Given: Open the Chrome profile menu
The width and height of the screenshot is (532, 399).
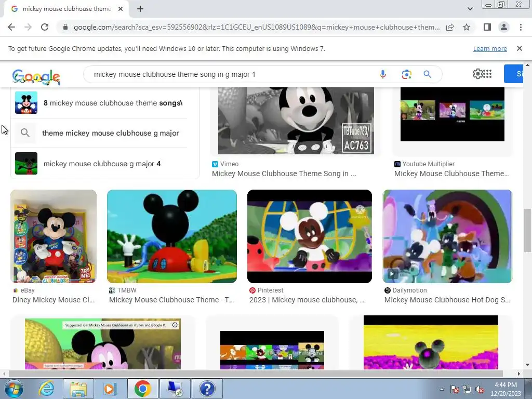Looking at the screenshot, I should (504, 27).
